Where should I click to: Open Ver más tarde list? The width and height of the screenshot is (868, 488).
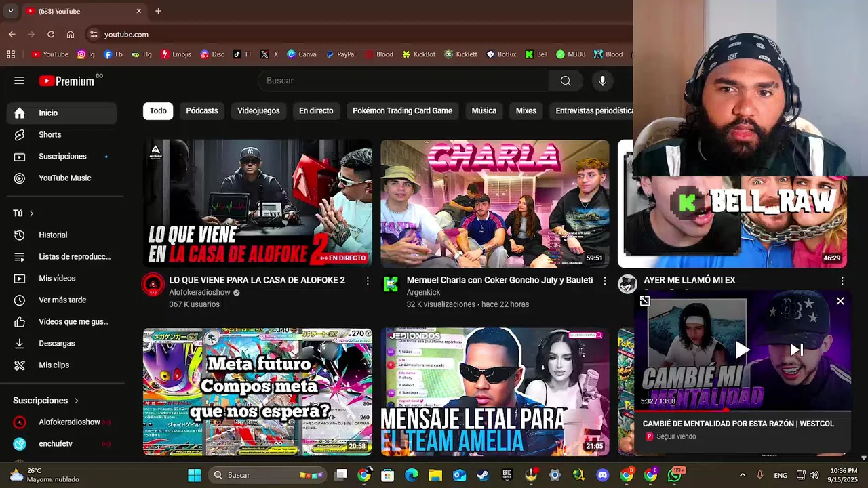tap(62, 300)
